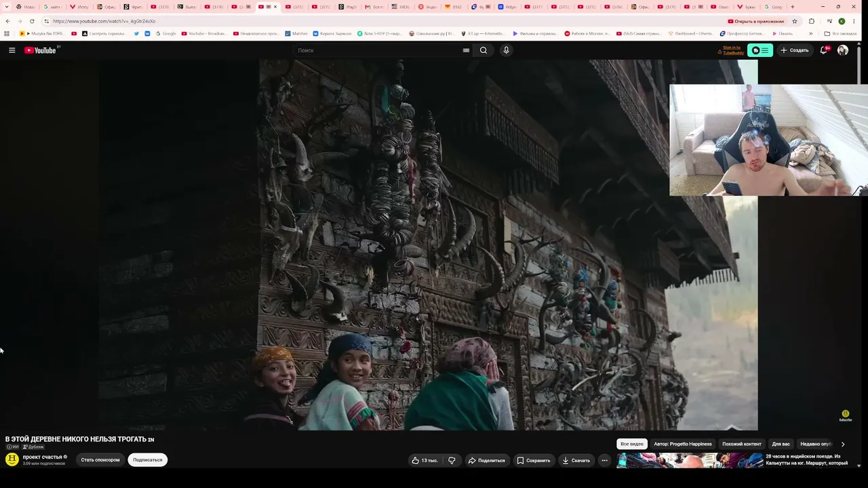868x488 pixels.
Task: Open YouTube notifications bell
Action: click(x=824, y=50)
